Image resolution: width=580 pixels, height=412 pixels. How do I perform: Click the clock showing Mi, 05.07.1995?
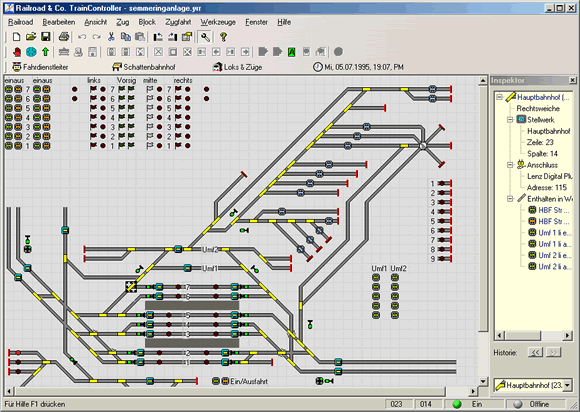(x=358, y=67)
